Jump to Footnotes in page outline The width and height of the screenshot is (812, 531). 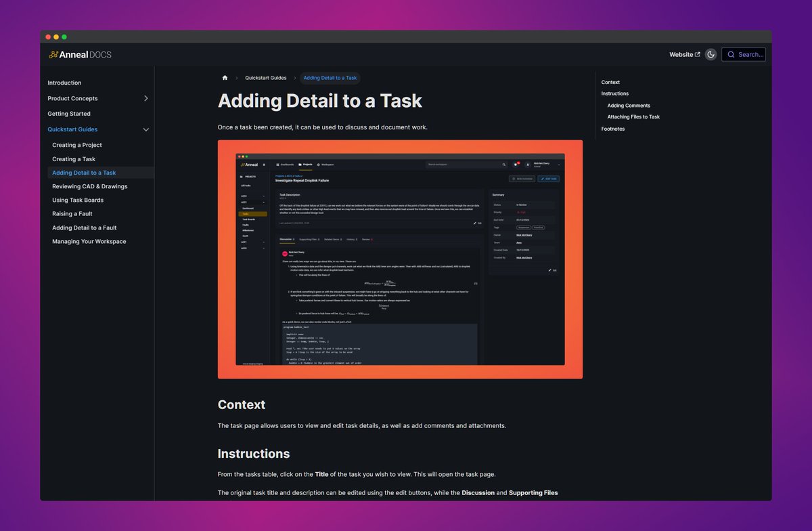(613, 129)
